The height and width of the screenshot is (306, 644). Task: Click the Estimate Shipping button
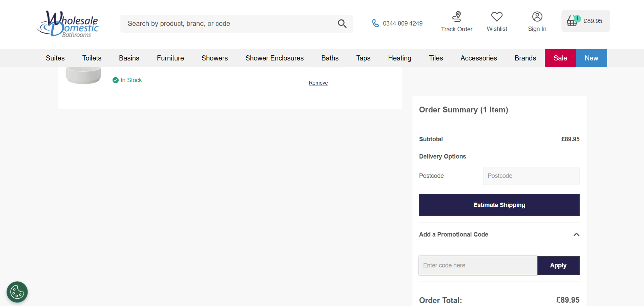(499, 205)
